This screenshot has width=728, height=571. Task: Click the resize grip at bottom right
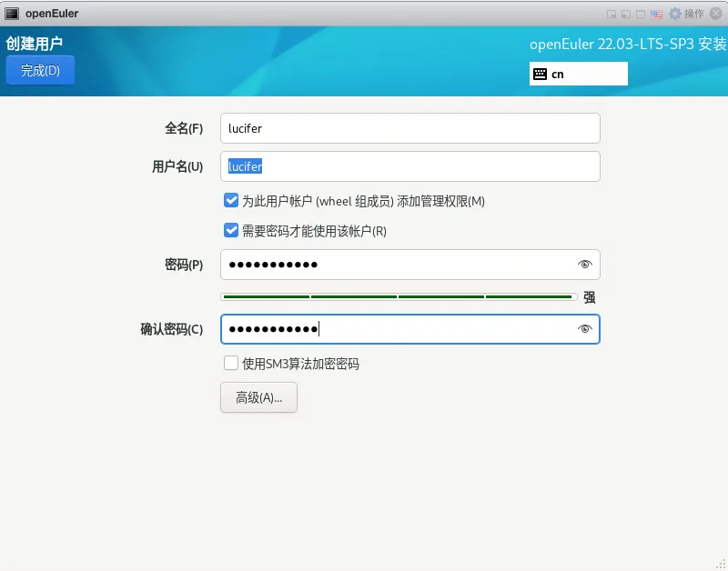722,564
